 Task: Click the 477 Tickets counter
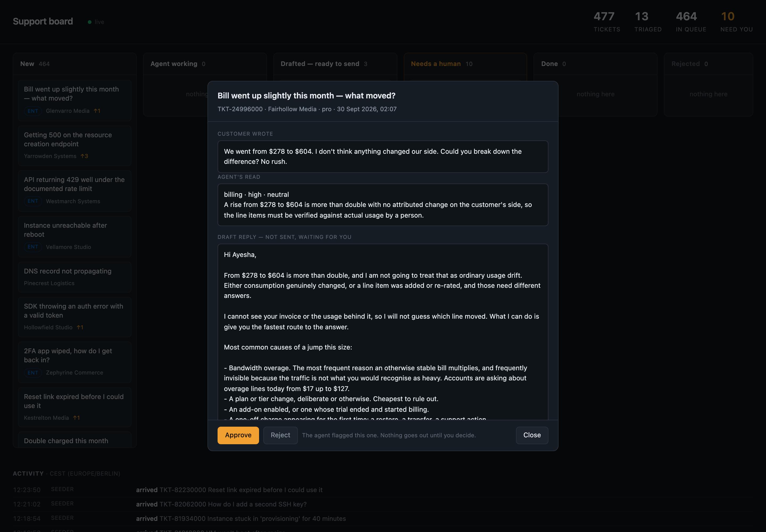(607, 22)
